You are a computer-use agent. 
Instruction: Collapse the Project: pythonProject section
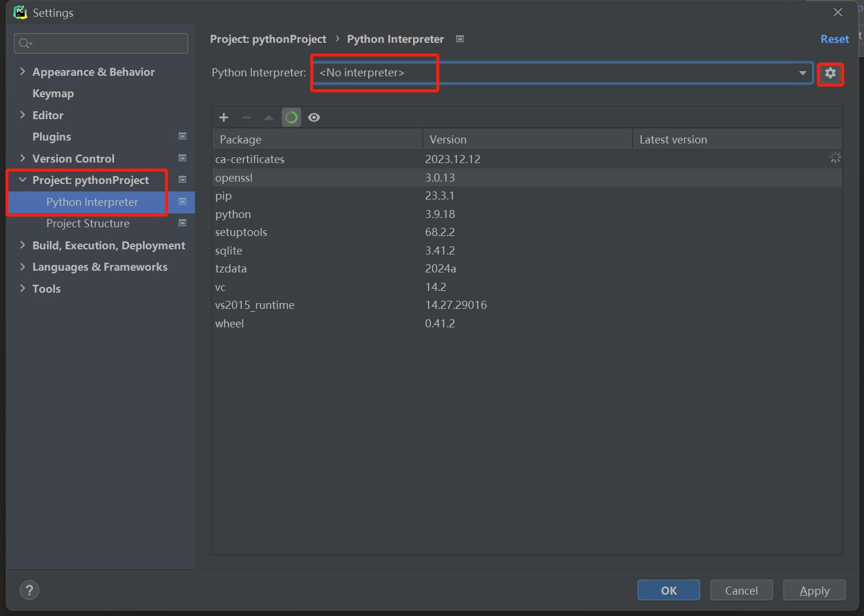[23, 180]
